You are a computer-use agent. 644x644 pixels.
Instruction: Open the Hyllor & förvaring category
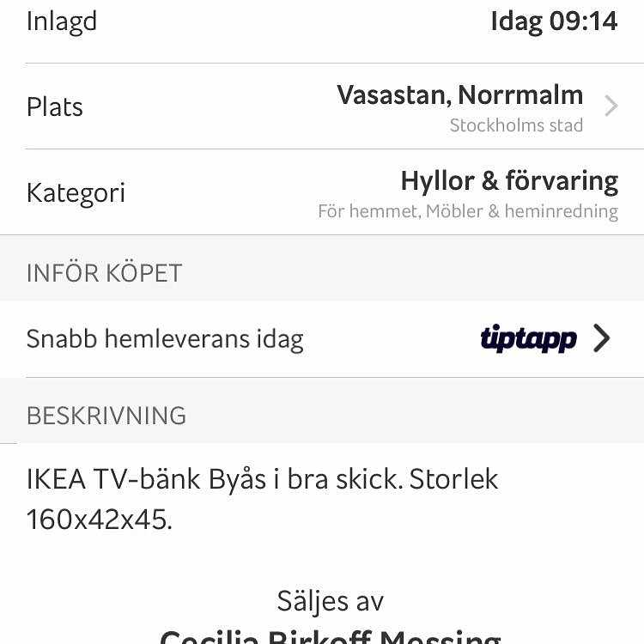point(508,180)
